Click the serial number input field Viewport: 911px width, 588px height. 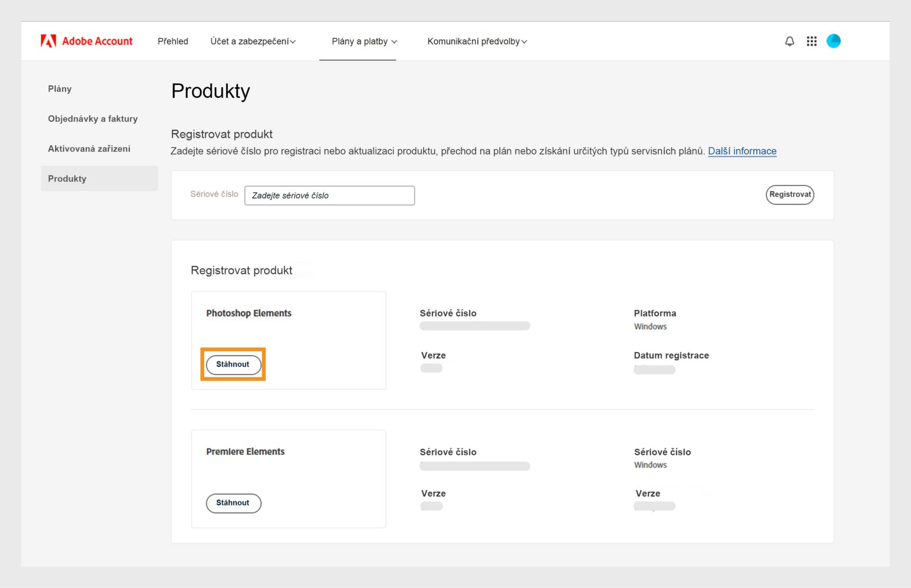(329, 195)
